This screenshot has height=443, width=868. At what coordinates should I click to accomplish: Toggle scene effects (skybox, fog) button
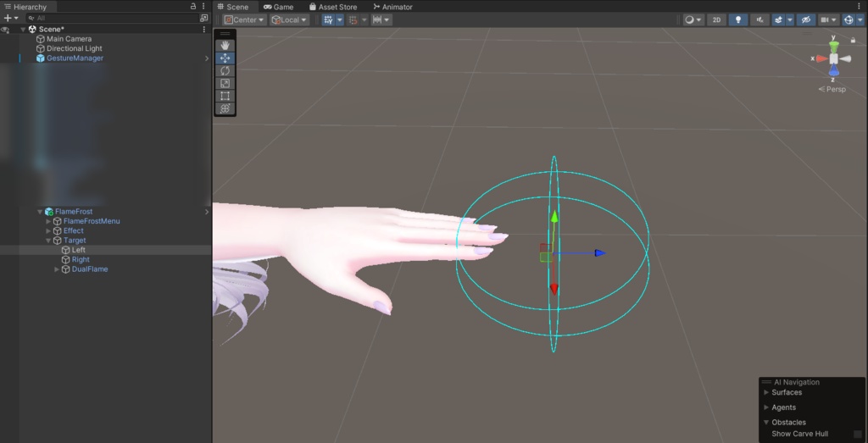[x=778, y=20]
